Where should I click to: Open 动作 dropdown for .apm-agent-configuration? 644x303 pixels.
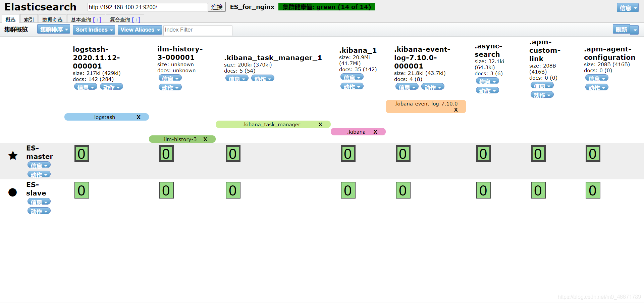tap(597, 87)
